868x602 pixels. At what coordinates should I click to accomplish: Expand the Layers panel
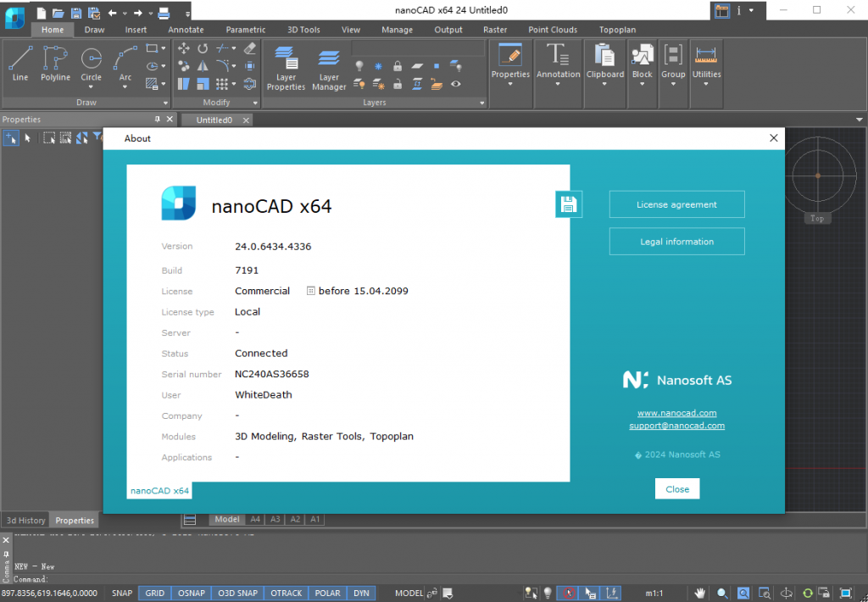point(481,103)
